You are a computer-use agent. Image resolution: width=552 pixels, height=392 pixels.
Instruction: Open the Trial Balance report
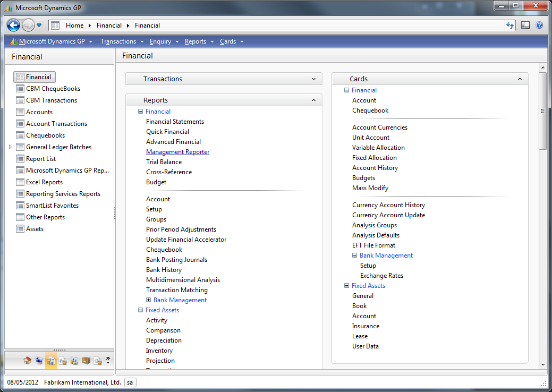coord(164,162)
